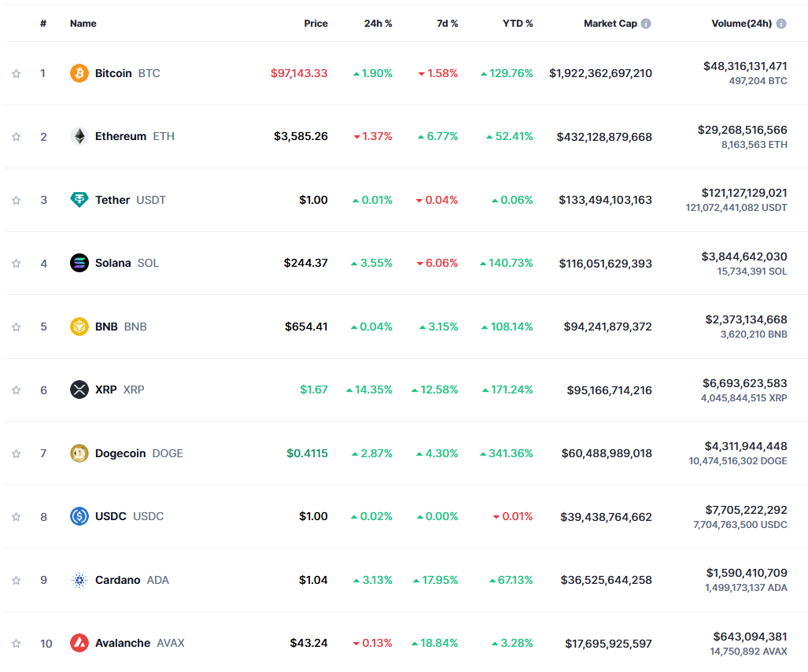808x672 pixels.
Task: Sort by the YTD % column header
Action: click(518, 24)
